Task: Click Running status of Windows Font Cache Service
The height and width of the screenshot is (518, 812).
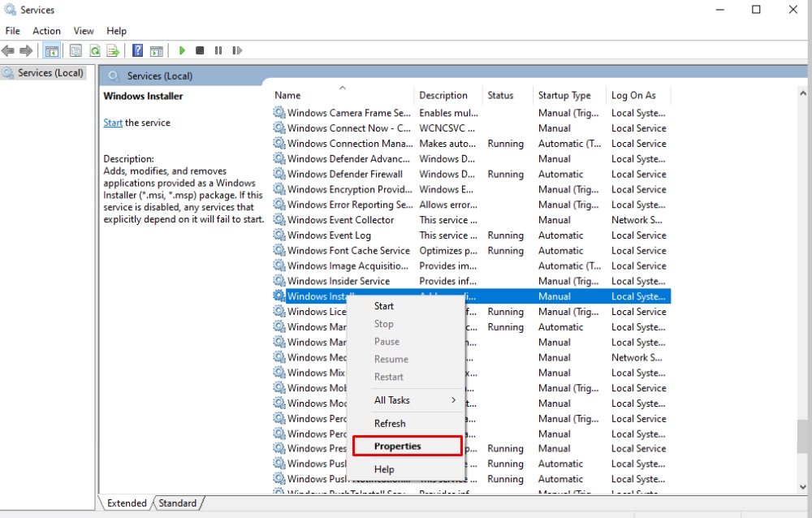Action: tap(505, 250)
